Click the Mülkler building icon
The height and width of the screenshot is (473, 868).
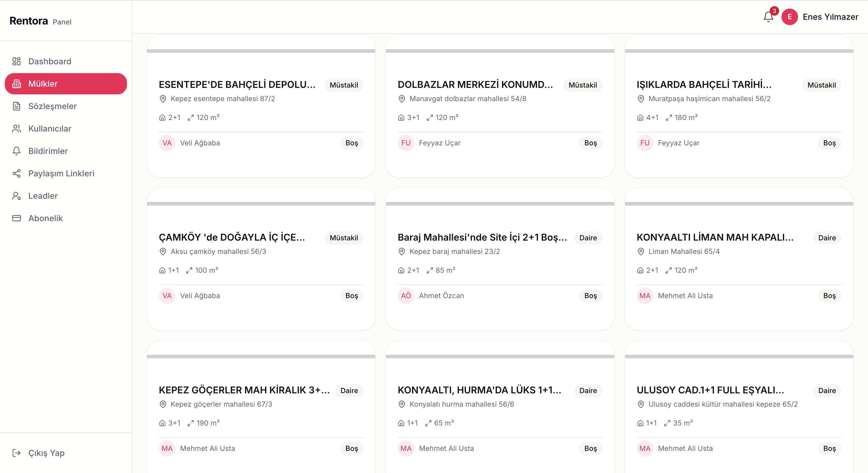pos(17,83)
